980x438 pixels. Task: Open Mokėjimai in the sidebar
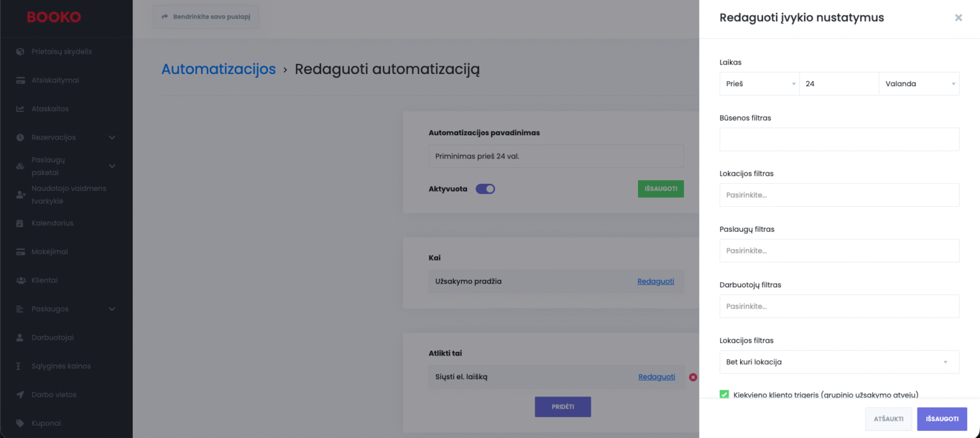tap(50, 252)
